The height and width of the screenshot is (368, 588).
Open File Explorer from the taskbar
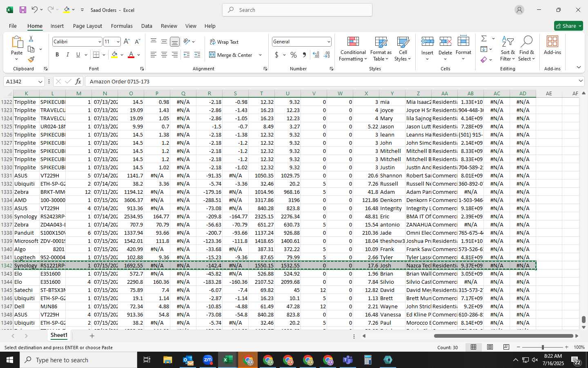168,360
